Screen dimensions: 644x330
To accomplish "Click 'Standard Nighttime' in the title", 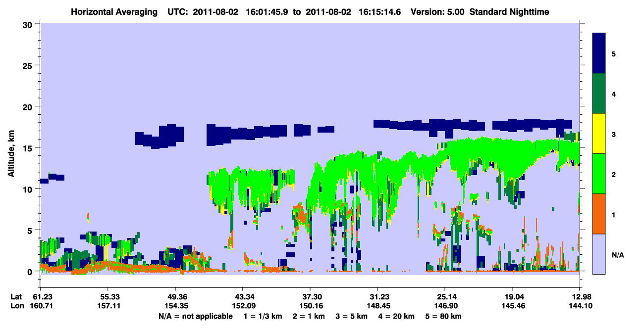I will [x=509, y=12].
